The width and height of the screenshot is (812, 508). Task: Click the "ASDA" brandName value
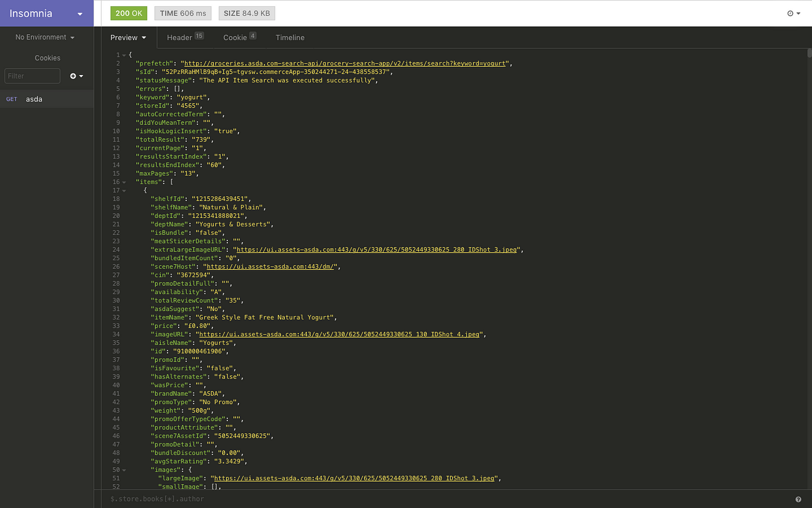(210, 394)
